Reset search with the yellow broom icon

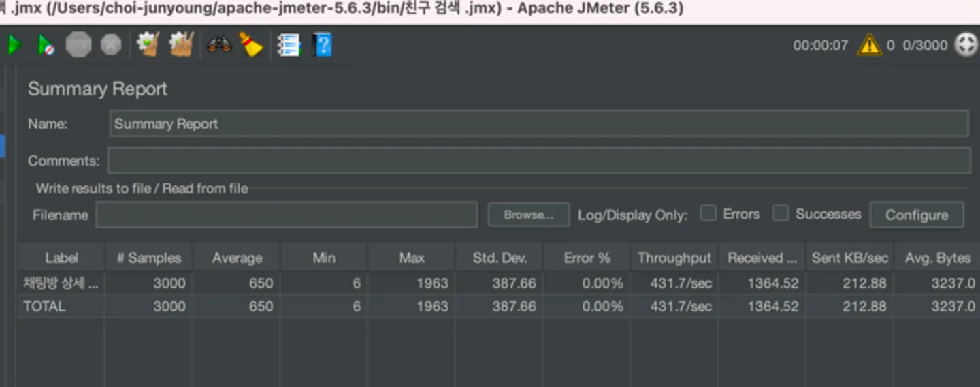coord(251,45)
